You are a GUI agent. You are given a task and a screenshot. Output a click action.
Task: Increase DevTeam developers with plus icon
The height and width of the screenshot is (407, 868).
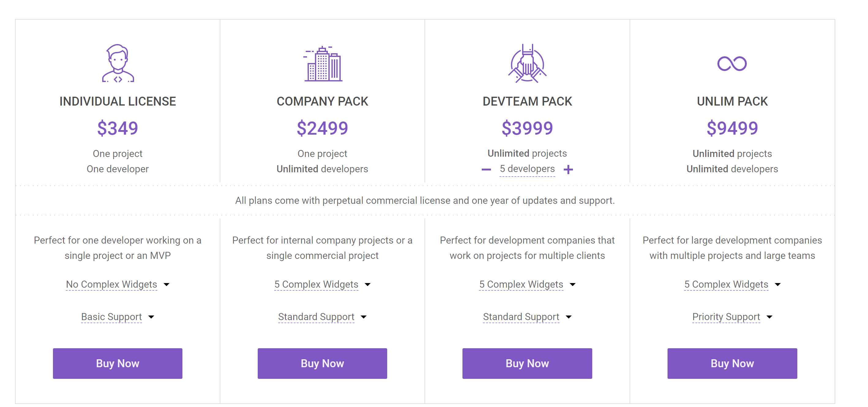[568, 170]
